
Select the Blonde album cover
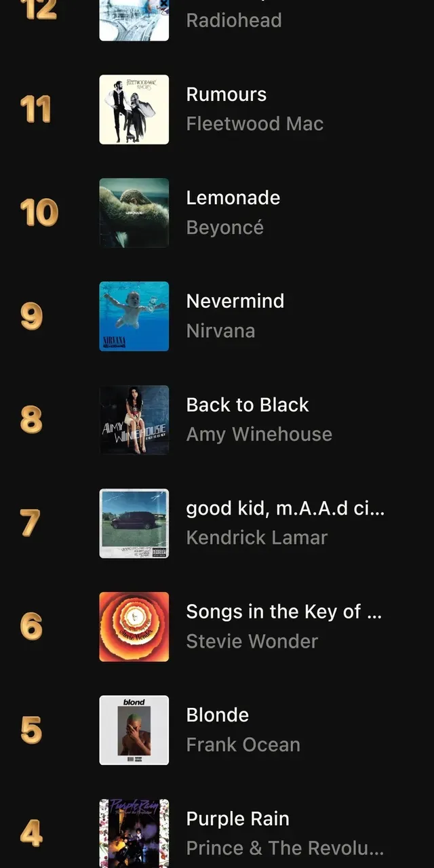click(134, 730)
